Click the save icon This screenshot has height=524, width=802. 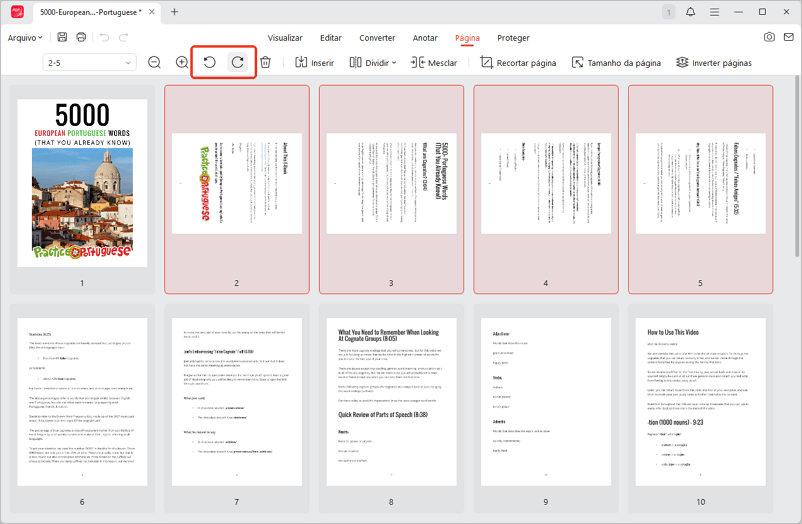(x=62, y=37)
